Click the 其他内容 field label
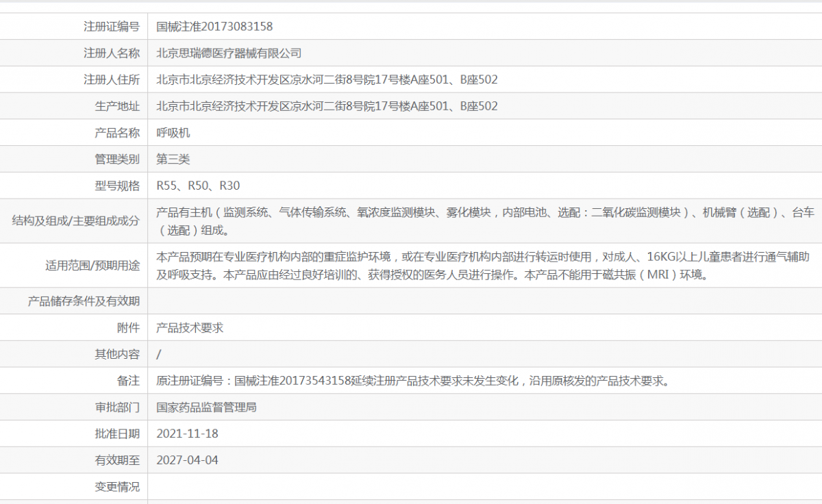Screen dimensions: 822x504 click(117, 354)
